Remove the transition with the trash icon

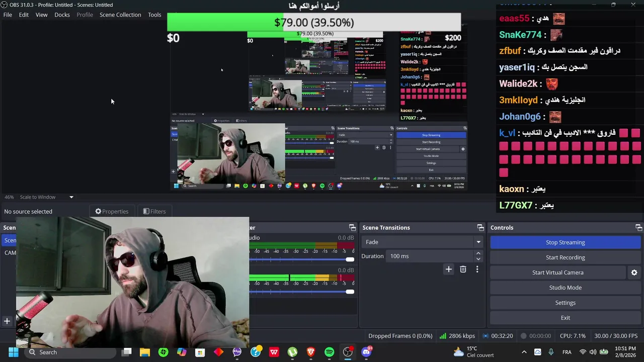(463, 269)
